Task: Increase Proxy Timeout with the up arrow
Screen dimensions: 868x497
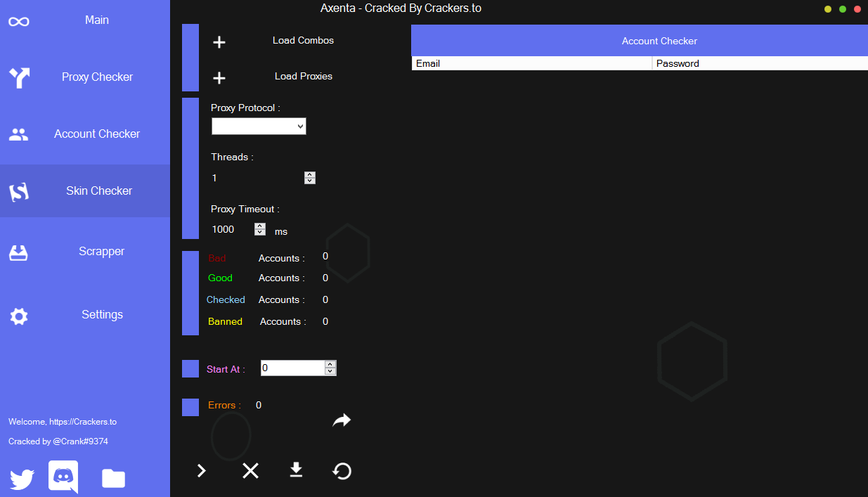Action: pyautogui.click(x=260, y=226)
